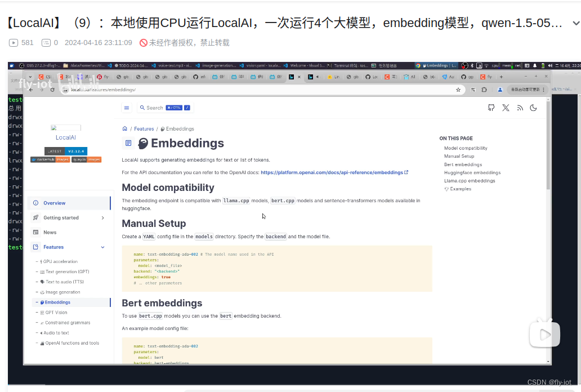
Task: Click the LATEST v2.12.4 badge
Action: tap(65, 152)
